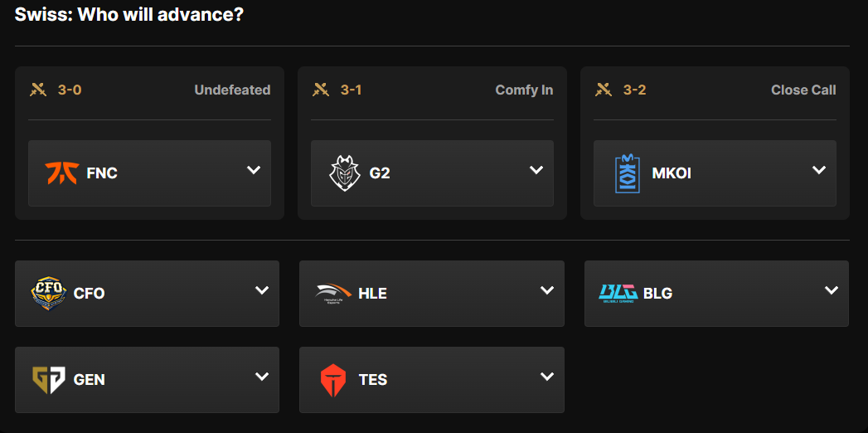Click the GEN gold logo
The width and height of the screenshot is (868, 433).
48,379
